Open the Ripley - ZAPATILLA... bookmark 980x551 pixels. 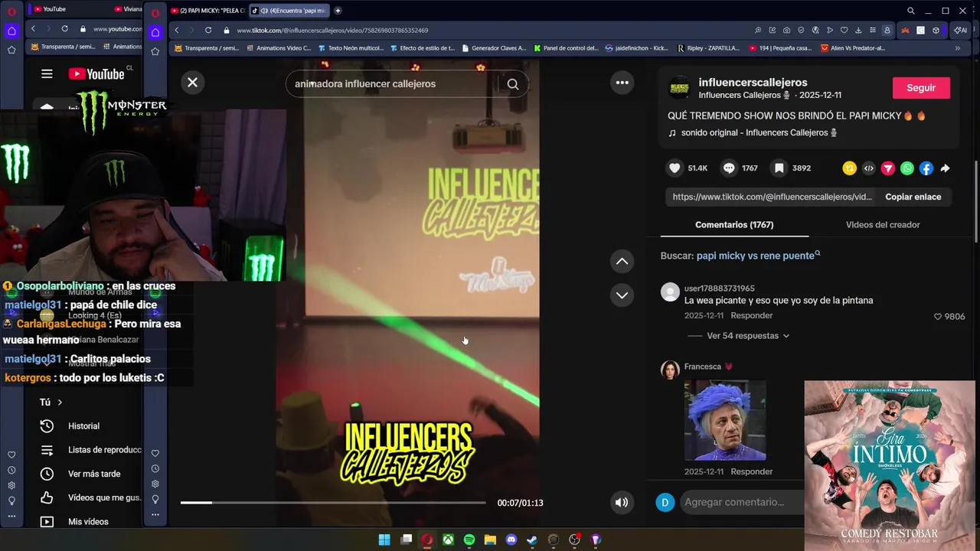tap(709, 48)
